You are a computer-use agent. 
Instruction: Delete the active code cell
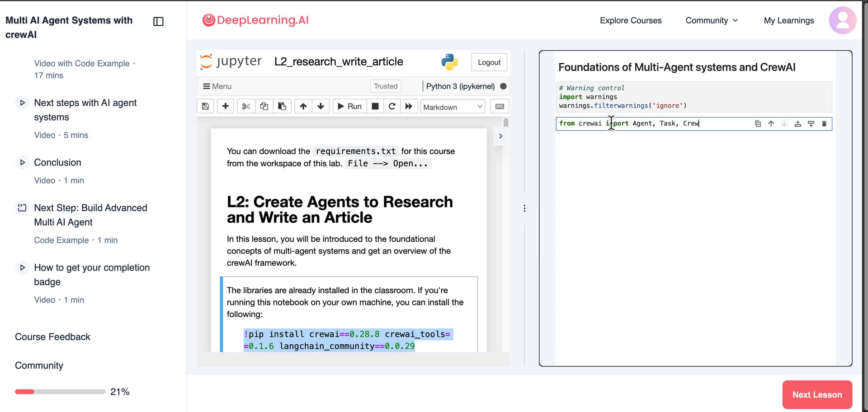pyautogui.click(x=824, y=124)
